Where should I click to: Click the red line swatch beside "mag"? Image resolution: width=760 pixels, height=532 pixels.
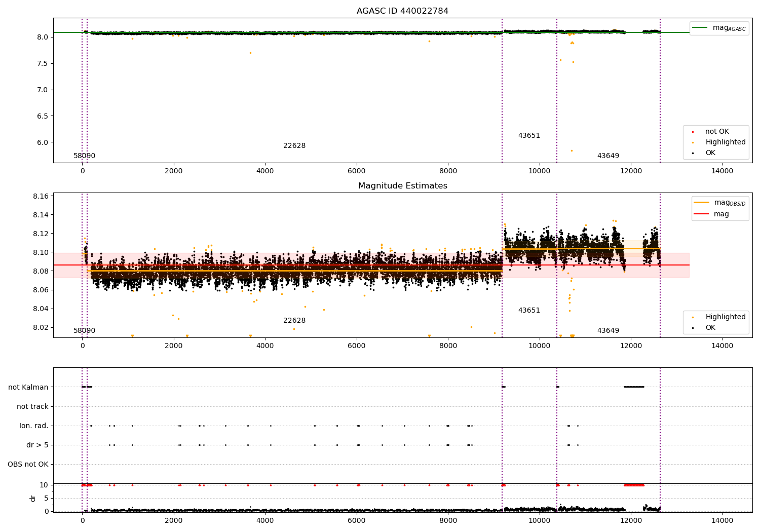point(701,214)
